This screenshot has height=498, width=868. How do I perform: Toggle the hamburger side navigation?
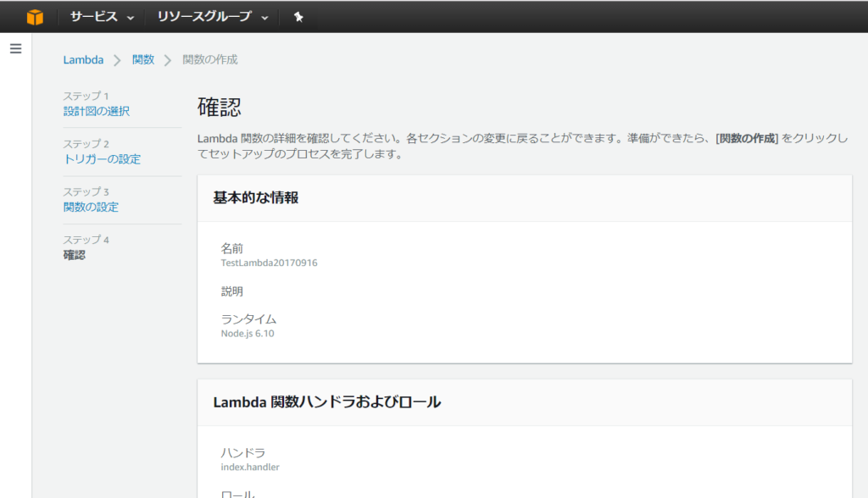pyautogui.click(x=15, y=48)
